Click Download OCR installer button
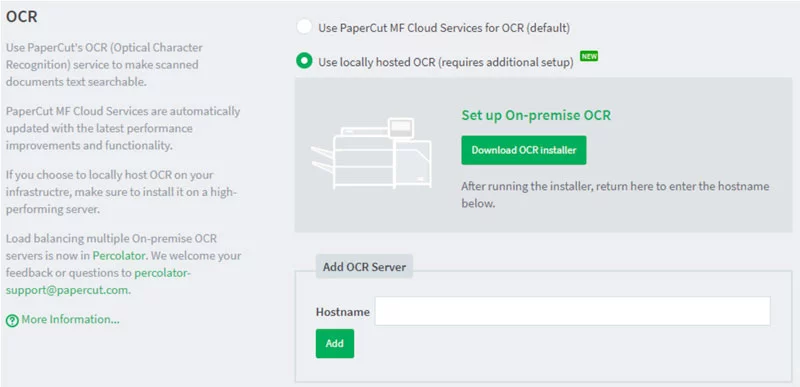The image size is (800, 387). [x=523, y=150]
